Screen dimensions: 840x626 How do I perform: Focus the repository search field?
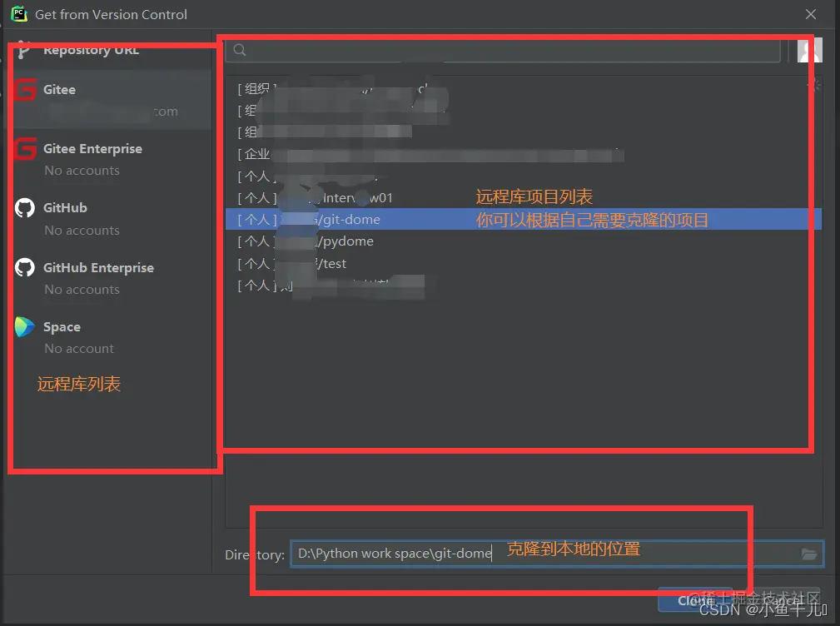pyautogui.click(x=503, y=50)
